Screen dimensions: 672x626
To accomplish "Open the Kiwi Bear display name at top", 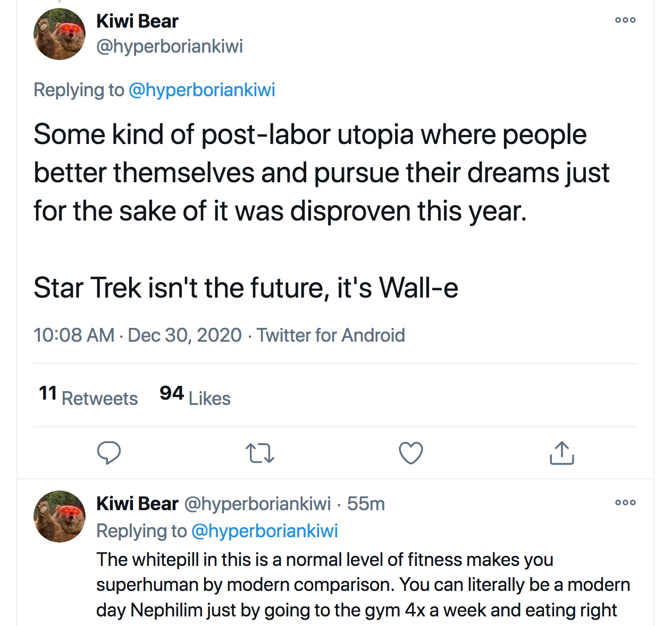I will [x=137, y=21].
